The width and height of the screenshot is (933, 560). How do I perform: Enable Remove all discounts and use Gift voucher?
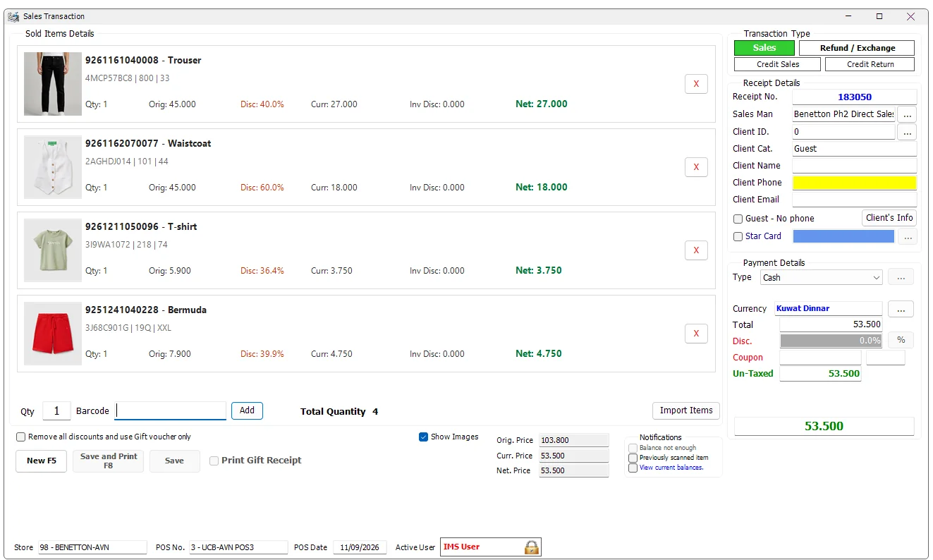[21, 437]
